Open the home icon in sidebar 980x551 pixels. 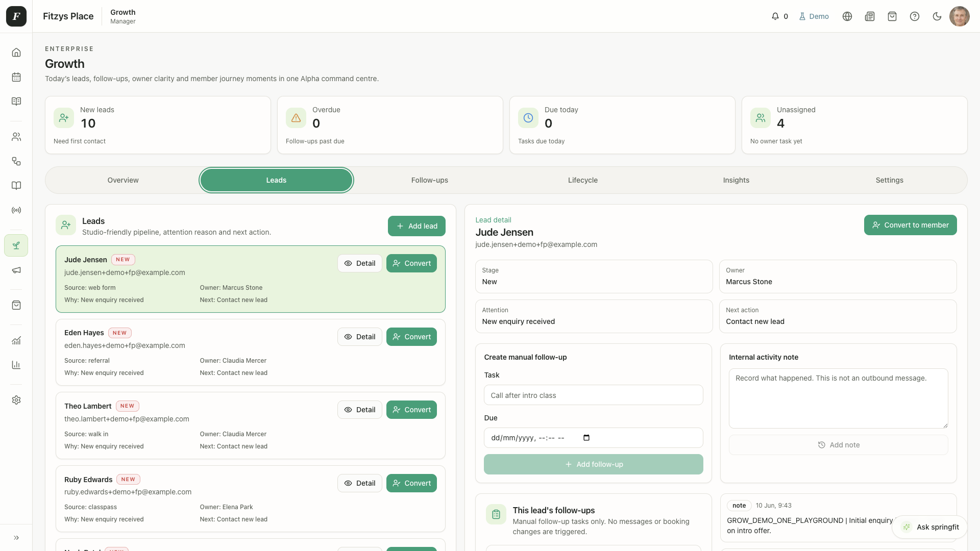pyautogui.click(x=16, y=53)
